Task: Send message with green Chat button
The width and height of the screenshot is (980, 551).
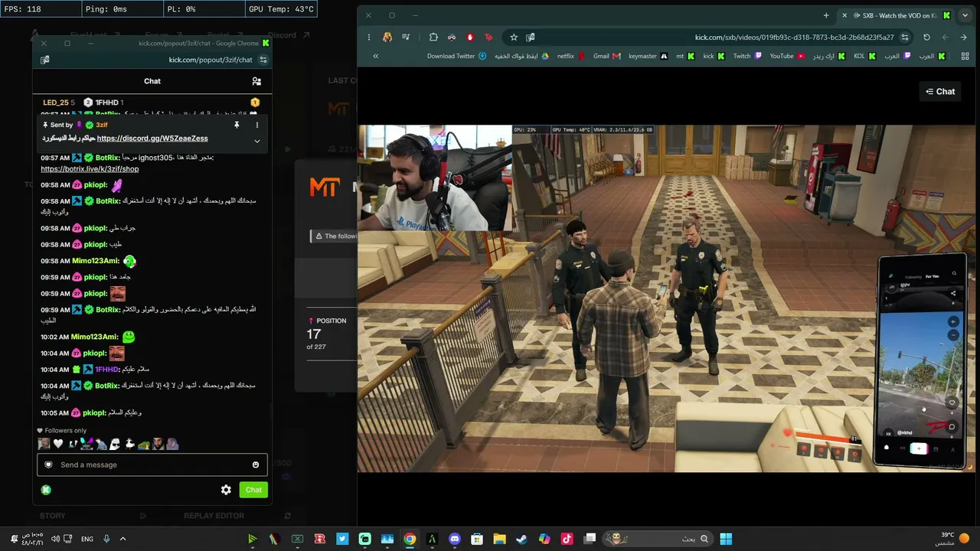Action: click(253, 490)
